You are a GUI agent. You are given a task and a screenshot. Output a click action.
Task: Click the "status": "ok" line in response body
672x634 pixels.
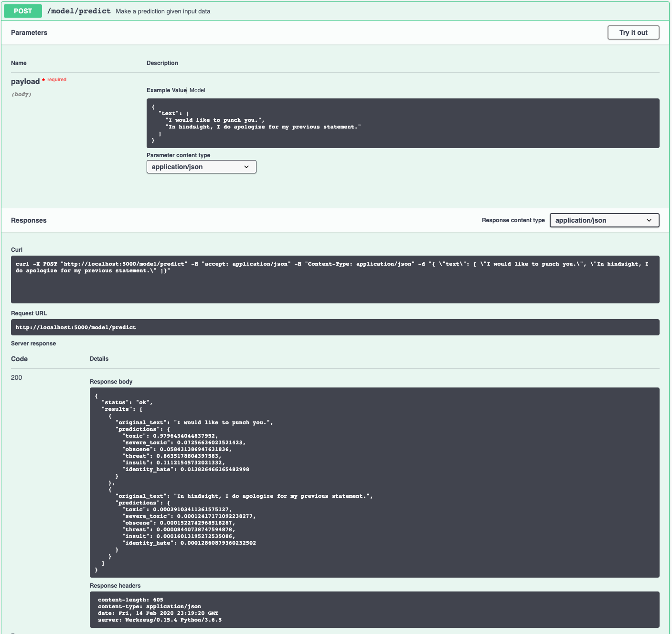coord(127,403)
